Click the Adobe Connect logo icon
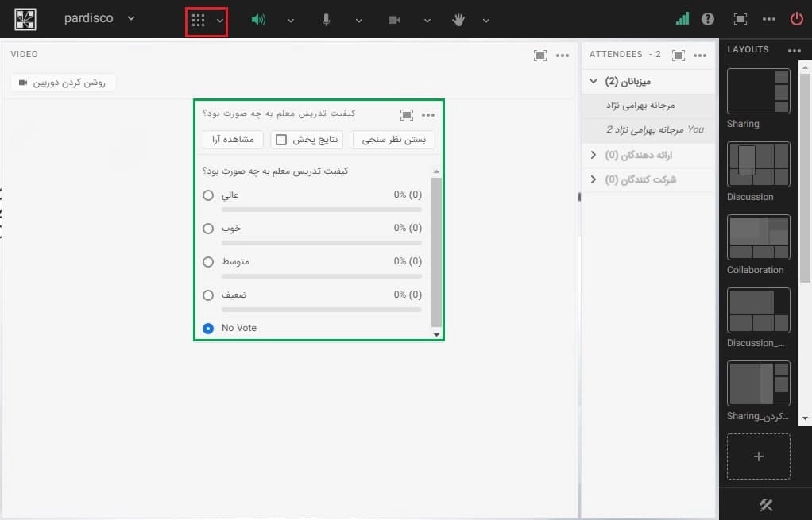812x520 pixels. coord(25,20)
